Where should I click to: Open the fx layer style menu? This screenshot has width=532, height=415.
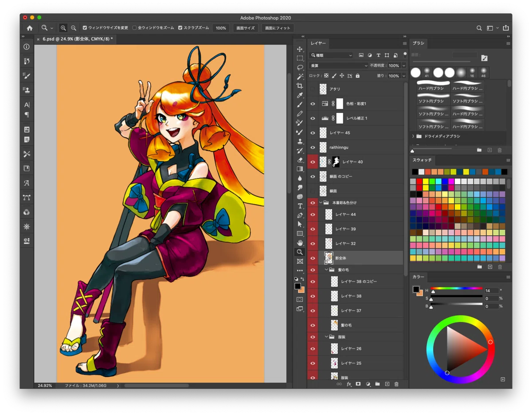click(349, 384)
